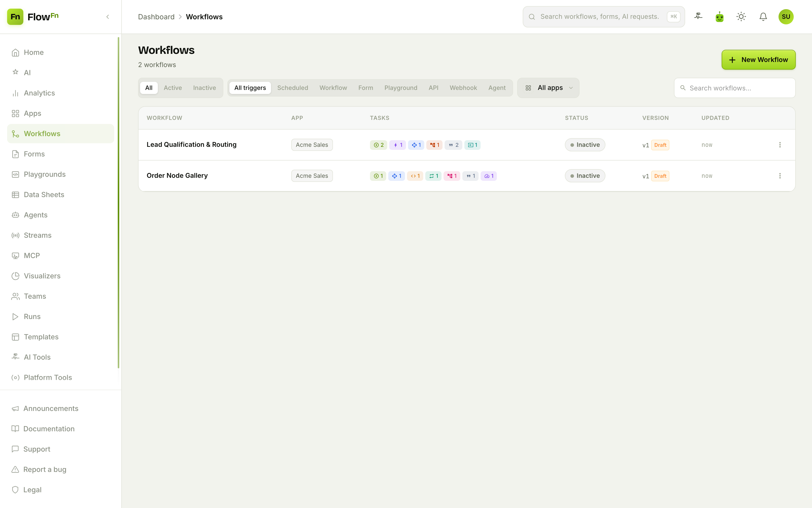The height and width of the screenshot is (508, 812).
Task: Click Acme Sales tag in Lead Qualification row
Action: point(312,145)
